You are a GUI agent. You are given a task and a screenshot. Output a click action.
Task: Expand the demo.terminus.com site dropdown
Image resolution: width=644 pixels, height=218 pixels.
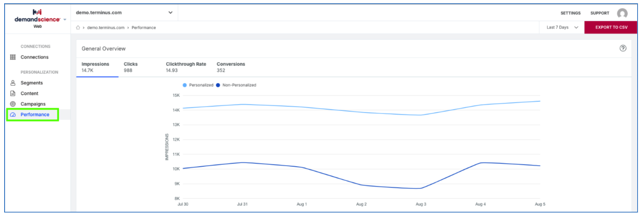(x=124, y=13)
